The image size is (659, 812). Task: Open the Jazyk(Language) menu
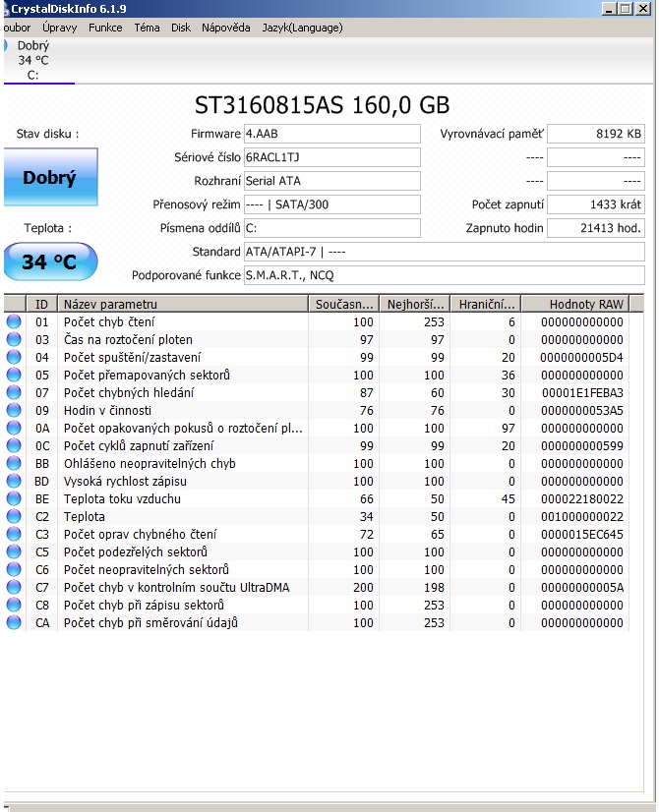pos(302,28)
